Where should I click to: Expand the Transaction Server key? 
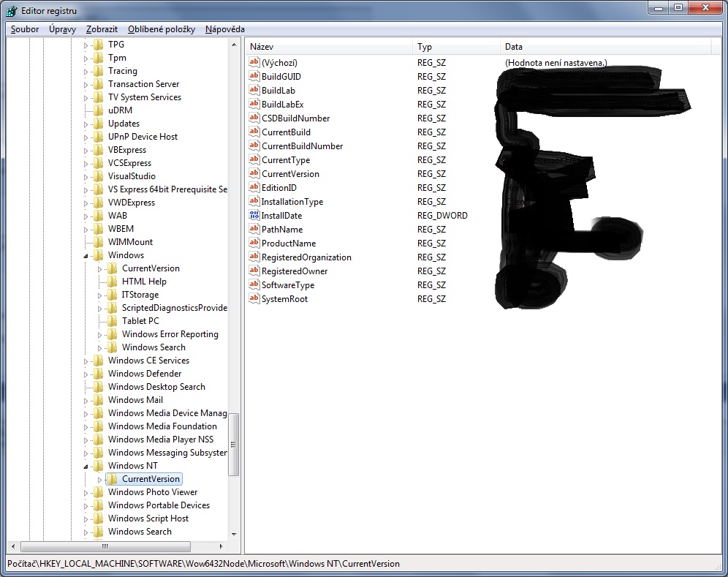pyautogui.click(x=86, y=85)
